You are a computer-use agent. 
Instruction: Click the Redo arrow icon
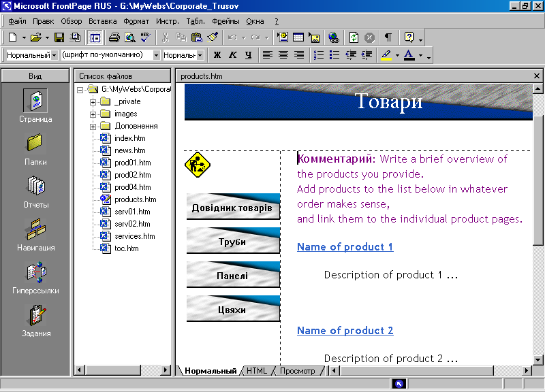pyautogui.click(x=256, y=37)
